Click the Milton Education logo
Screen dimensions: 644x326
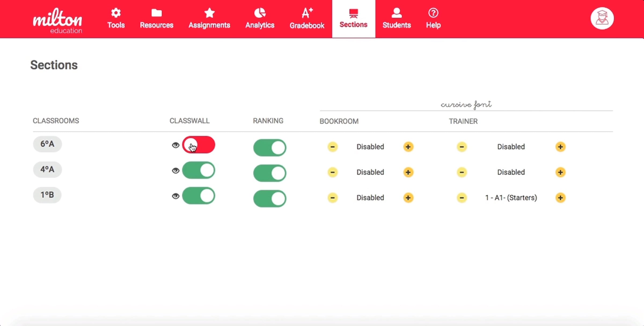(x=57, y=20)
